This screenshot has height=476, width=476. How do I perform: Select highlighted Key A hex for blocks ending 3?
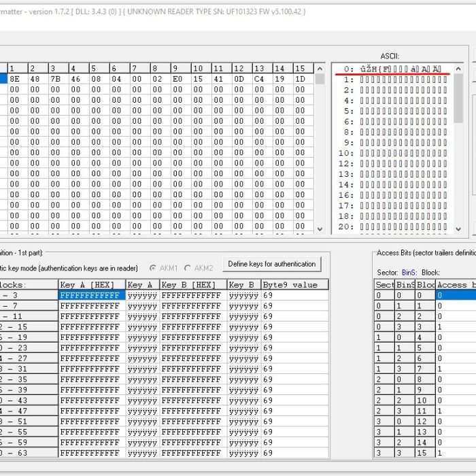[92, 295]
